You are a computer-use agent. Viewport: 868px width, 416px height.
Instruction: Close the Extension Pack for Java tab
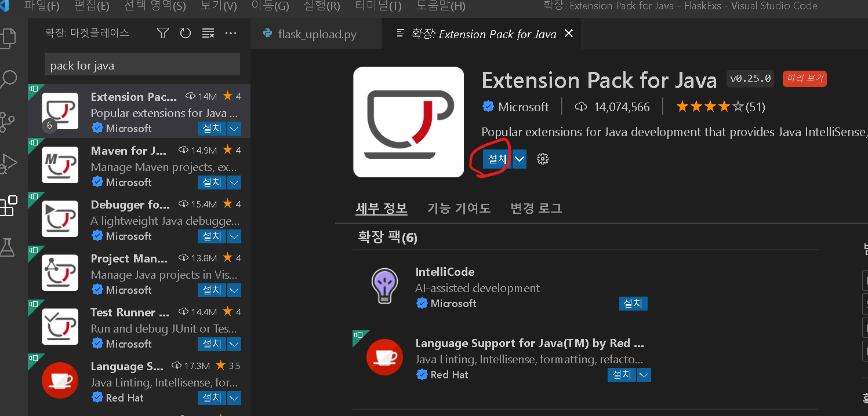point(569,34)
